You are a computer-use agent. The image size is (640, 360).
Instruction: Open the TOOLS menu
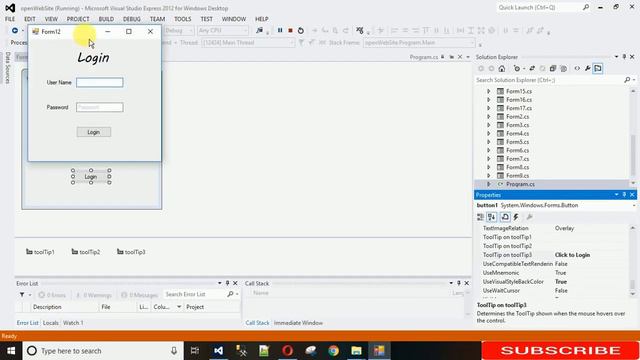[182, 19]
